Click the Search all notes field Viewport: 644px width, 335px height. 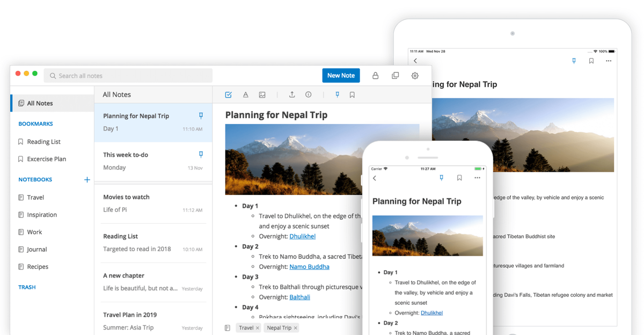click(129, 76)
